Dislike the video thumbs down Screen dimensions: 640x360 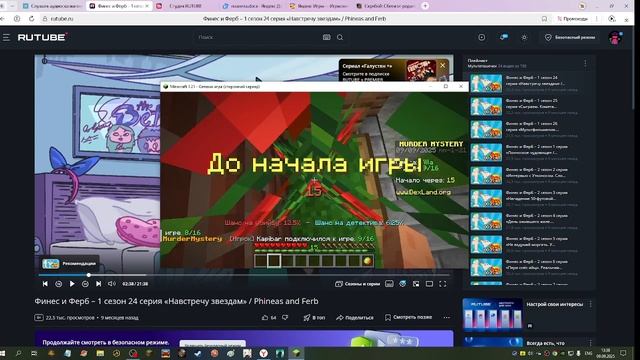(x=285, y=317)
